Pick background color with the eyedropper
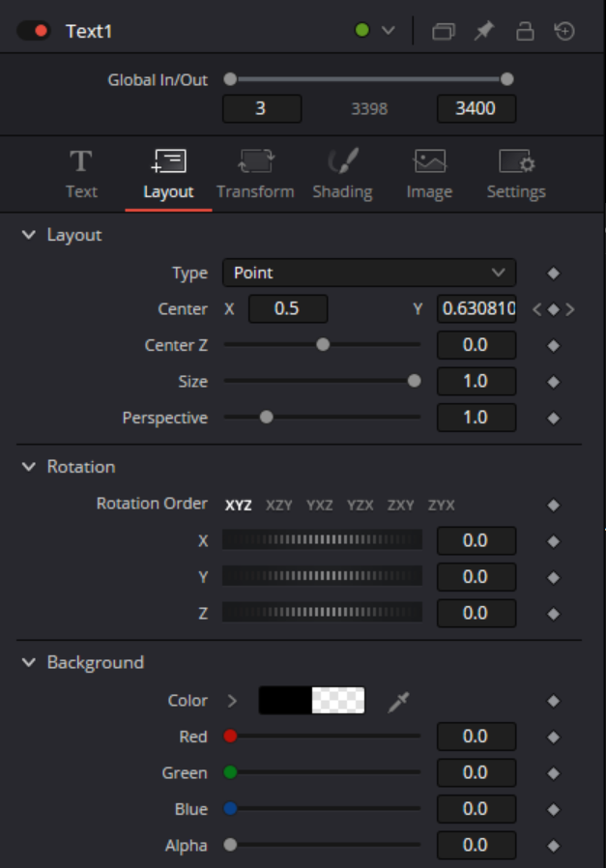This screenshot has height=868, width=606. click(398, 702)
